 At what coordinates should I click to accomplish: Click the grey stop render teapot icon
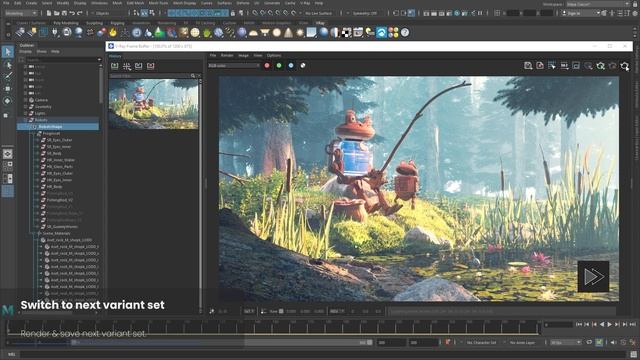(x=612, y=65)
